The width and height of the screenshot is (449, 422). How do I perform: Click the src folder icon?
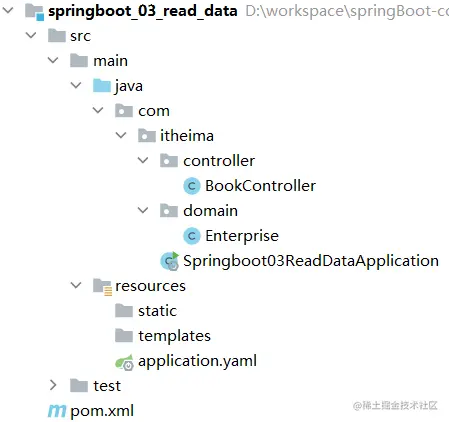[57, 36]
